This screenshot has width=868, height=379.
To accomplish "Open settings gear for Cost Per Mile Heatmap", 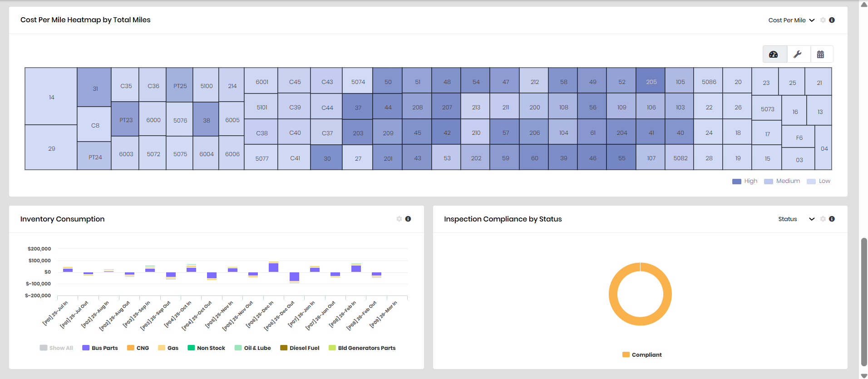I will pyautogui.click(x=823, y=20).
